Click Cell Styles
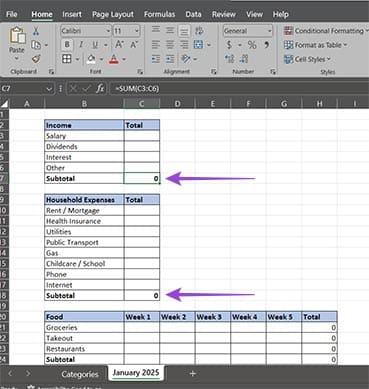The image size is (369, 389). 307,59
